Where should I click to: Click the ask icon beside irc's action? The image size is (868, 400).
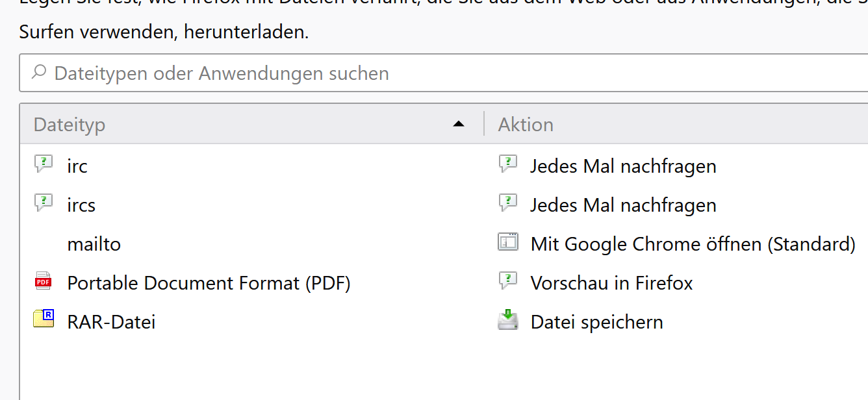pyautogui.click(x=508, y=165)
